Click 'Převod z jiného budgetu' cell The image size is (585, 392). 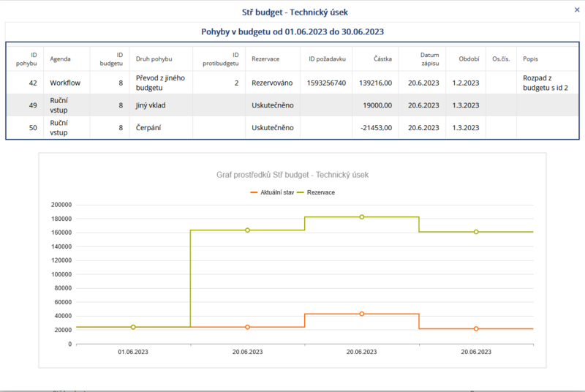pos(160,83)
